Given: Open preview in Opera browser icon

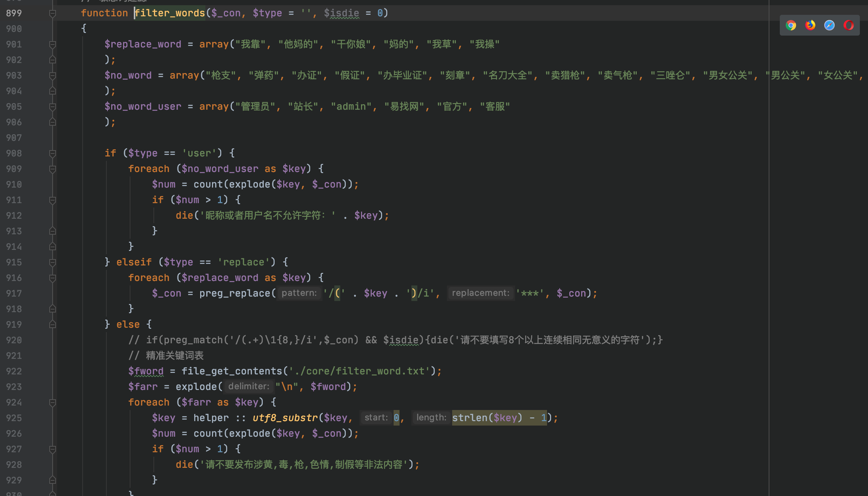Looking at the screenshot, I should pyautogui.click(x=849, y=25).
